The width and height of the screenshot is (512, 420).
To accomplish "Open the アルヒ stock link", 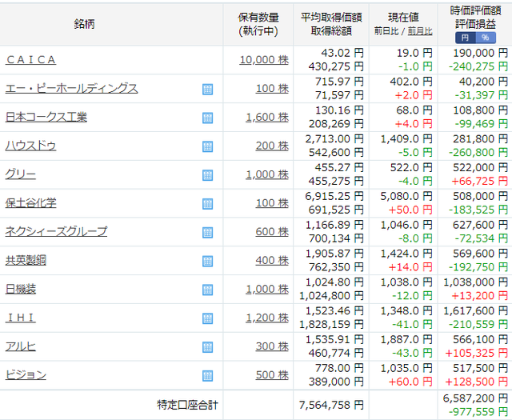I will pos(21,346).
